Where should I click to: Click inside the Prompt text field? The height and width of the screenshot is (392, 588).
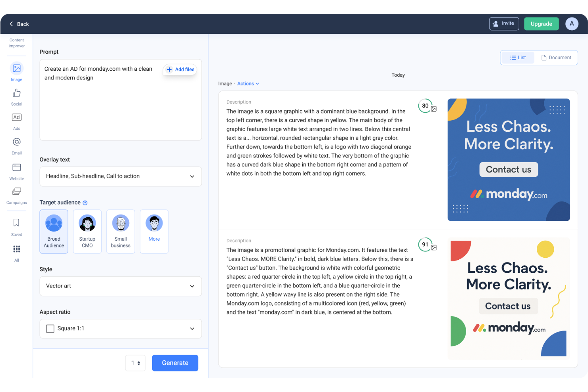pyautogui.click(x=121, y=100)
